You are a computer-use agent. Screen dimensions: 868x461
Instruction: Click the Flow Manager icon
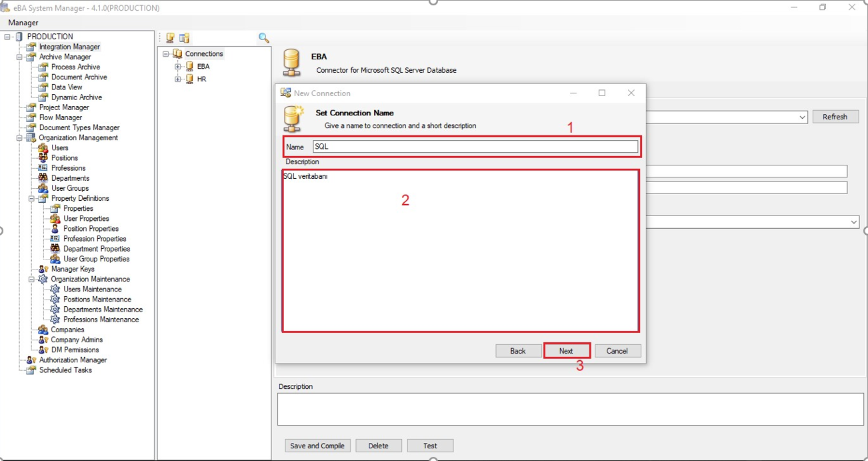31,117
